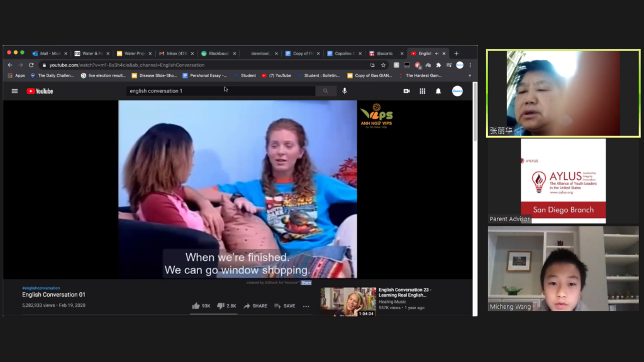Select 张丽华's video tile
Image resolution: width=644 pixels, height=362 pixels.
point(563,93)
